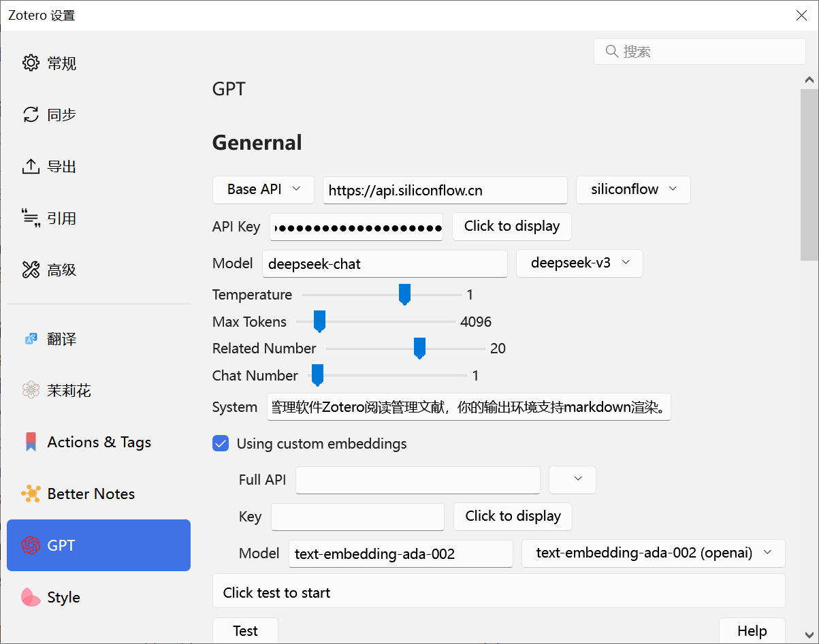The height and width of the screenshot is (644, 819).
Task: Open the Actions & Tags pane
Action: point(99,442)
